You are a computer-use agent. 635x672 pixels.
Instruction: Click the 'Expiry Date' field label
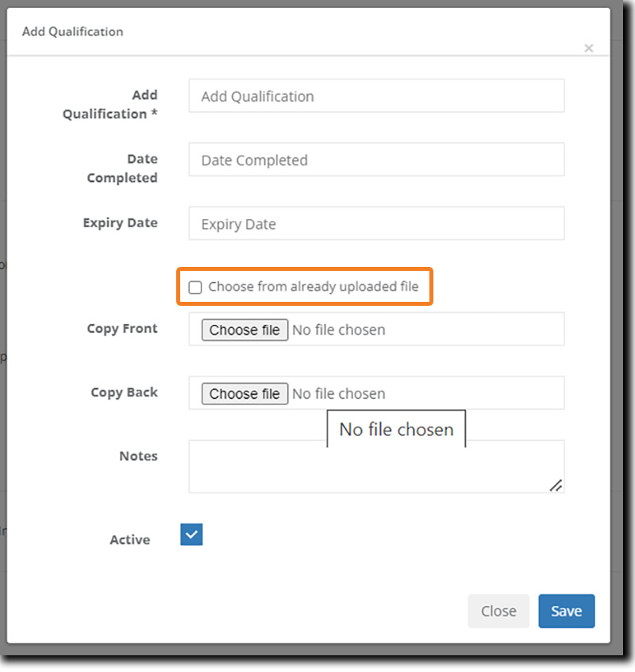tap(120, 223)
